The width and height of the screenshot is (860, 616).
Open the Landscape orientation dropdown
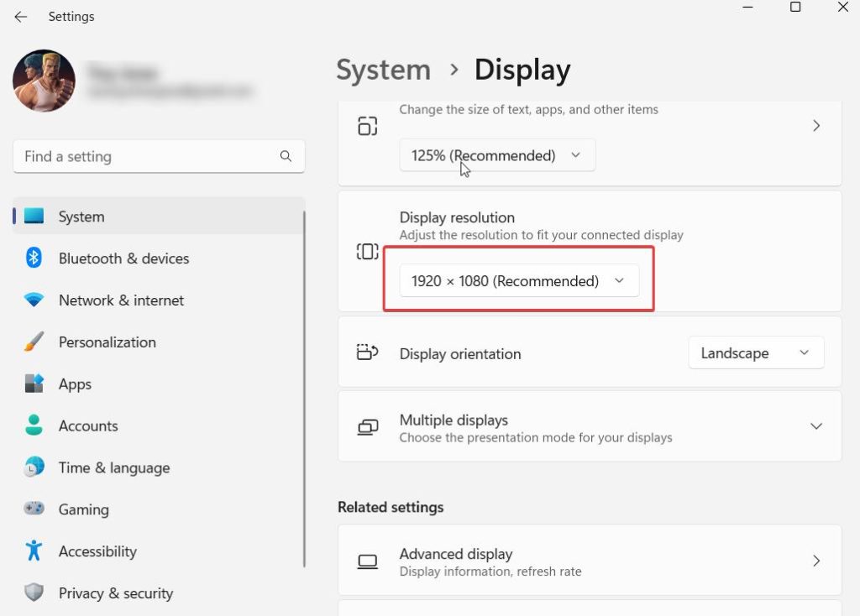click(x=756, y=353)
